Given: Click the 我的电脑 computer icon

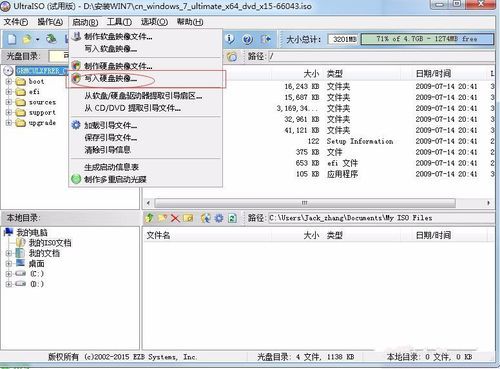Looking at the screenshot, I should tap(8, 232).
